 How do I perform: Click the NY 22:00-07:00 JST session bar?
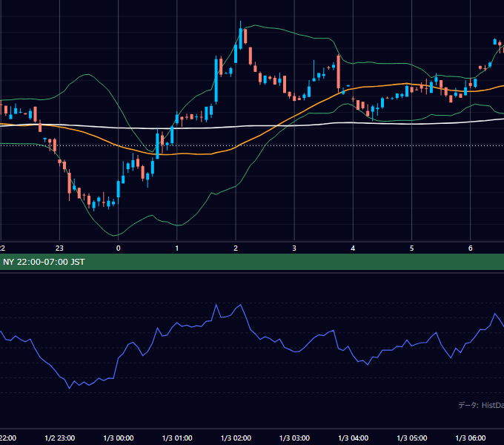[252, 262]
